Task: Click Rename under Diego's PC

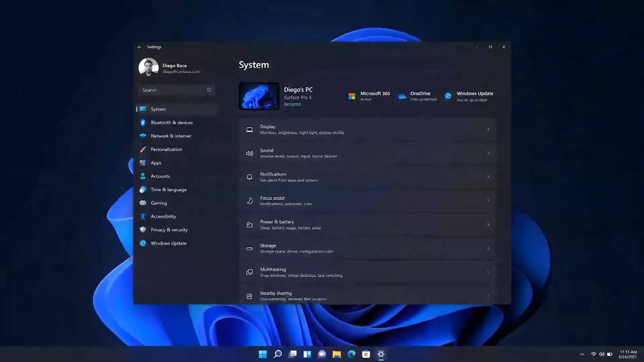Action: 292,104
